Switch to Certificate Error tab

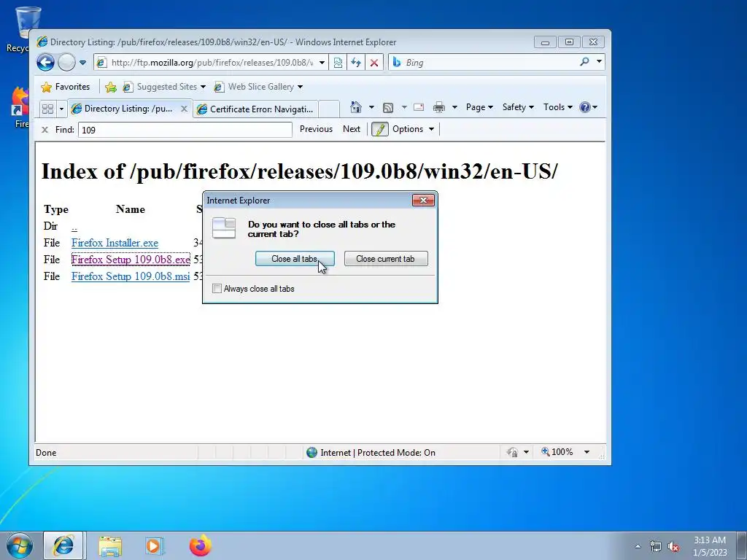point(256,109)
